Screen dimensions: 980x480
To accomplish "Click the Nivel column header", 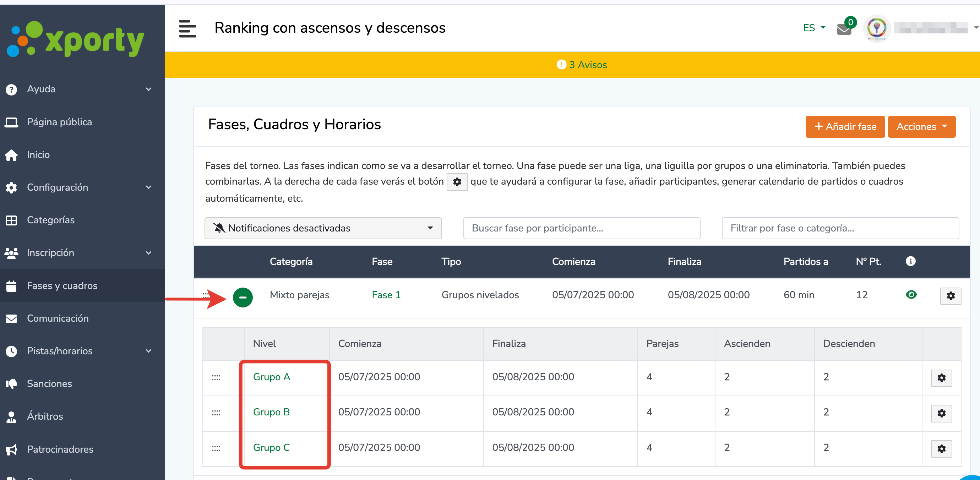I will pos(265,344).
